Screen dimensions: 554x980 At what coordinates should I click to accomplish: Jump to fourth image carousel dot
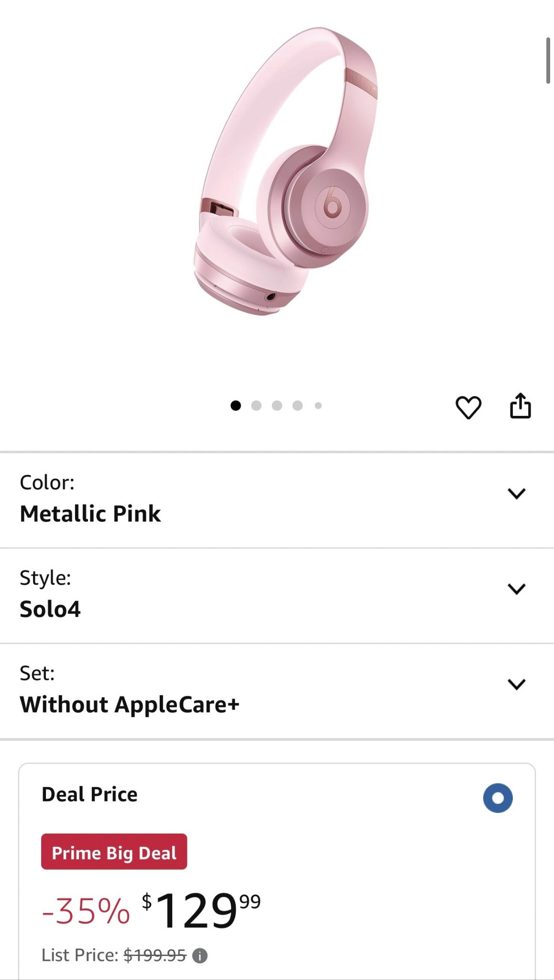pyautogui.click(x=298, y=406)
